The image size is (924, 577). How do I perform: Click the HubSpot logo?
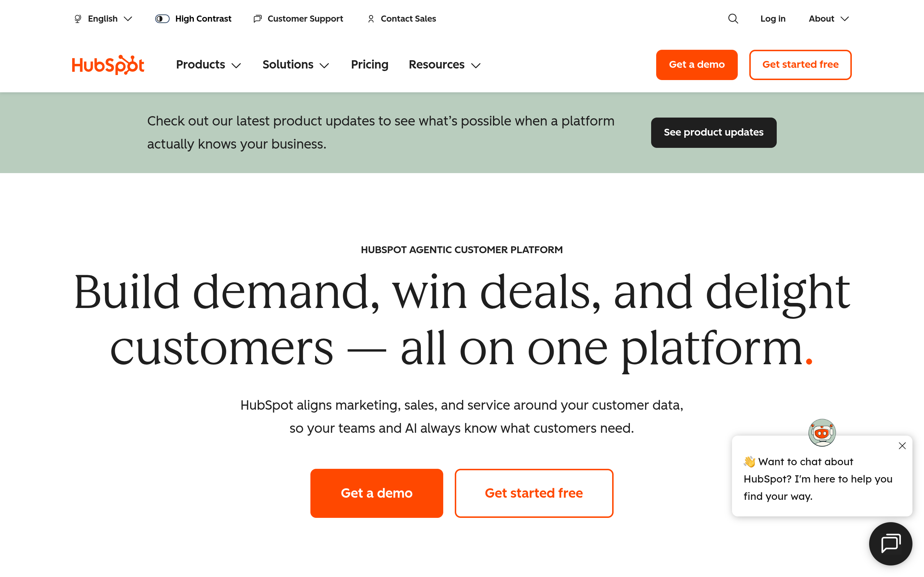(108, 65)
